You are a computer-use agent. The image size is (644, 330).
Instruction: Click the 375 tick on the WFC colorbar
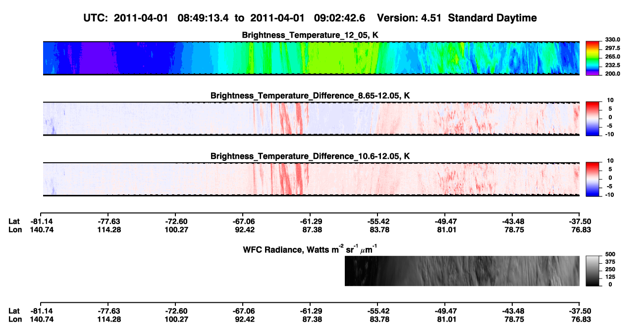(609, 262)
